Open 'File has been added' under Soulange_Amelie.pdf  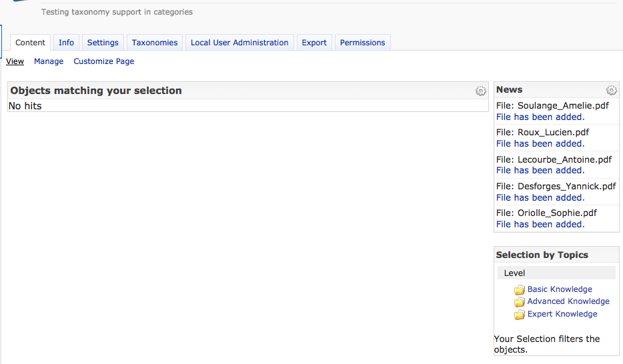click(x=540, y=117)
